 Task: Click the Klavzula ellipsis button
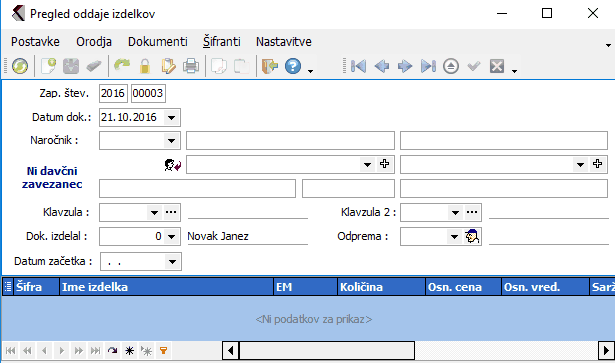click(x=171, y=212)
